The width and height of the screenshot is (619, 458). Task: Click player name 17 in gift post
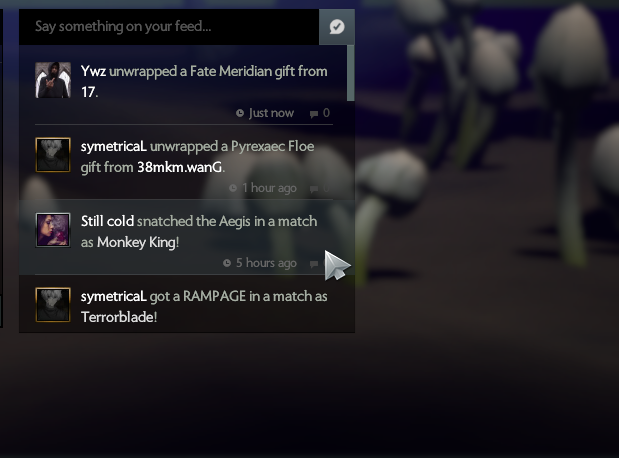(x=88, y=92)
